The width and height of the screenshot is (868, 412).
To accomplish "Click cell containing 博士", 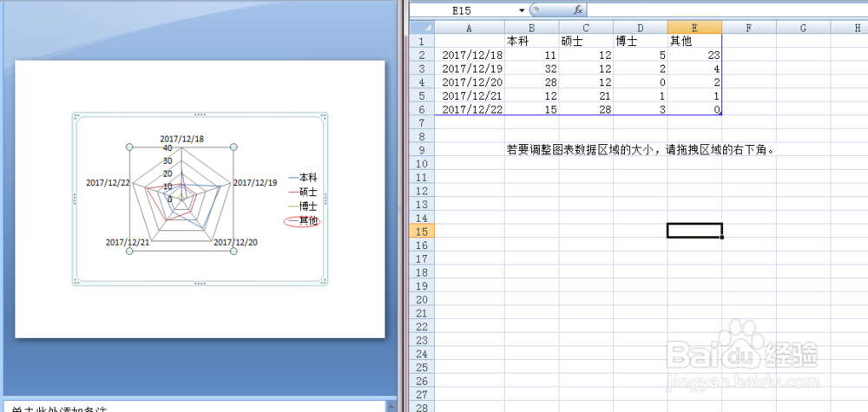I will pos(640,42).
